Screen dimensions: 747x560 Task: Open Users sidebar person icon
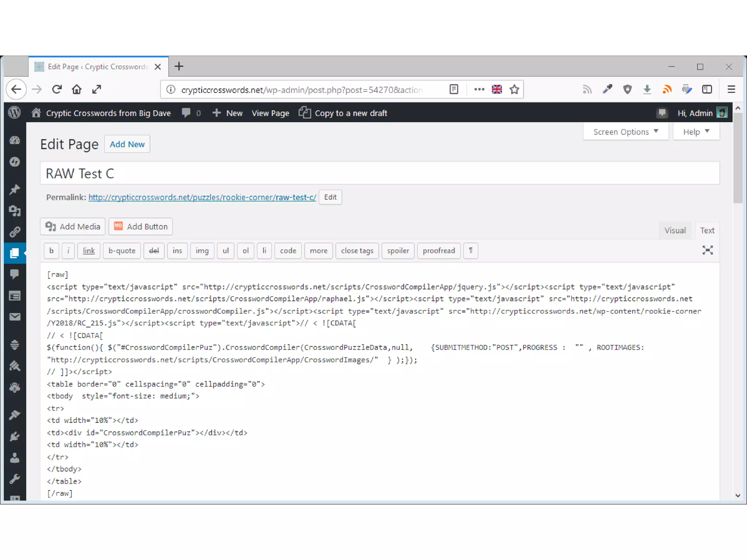click(x=15, y=458)
